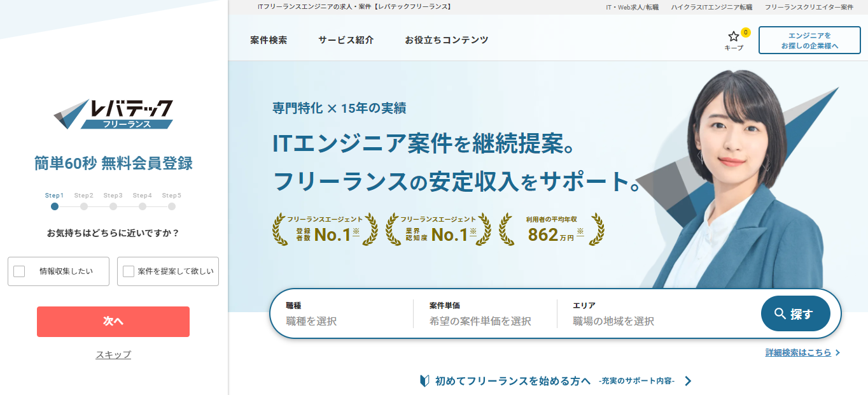Click the beginner mark icon beside 初めてフリーランス
The height and width of the screenshot is (395, 868).
(x=424, y=381)
